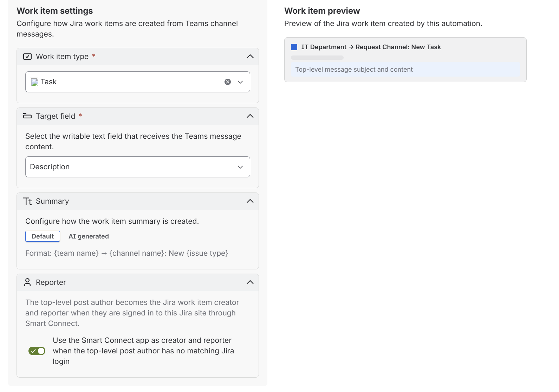Click the Target field header label
This screenshot has height=392, width=559.
coord(56,116)
